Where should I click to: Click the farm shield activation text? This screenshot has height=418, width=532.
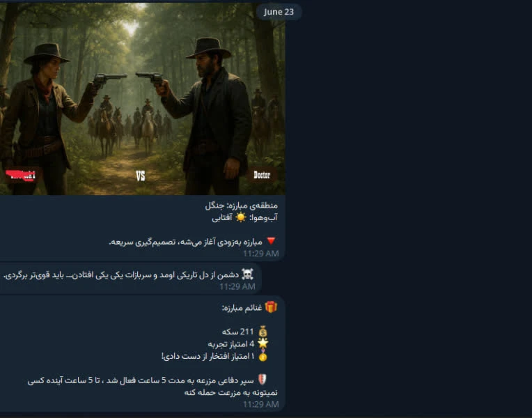tap(152, 387)
